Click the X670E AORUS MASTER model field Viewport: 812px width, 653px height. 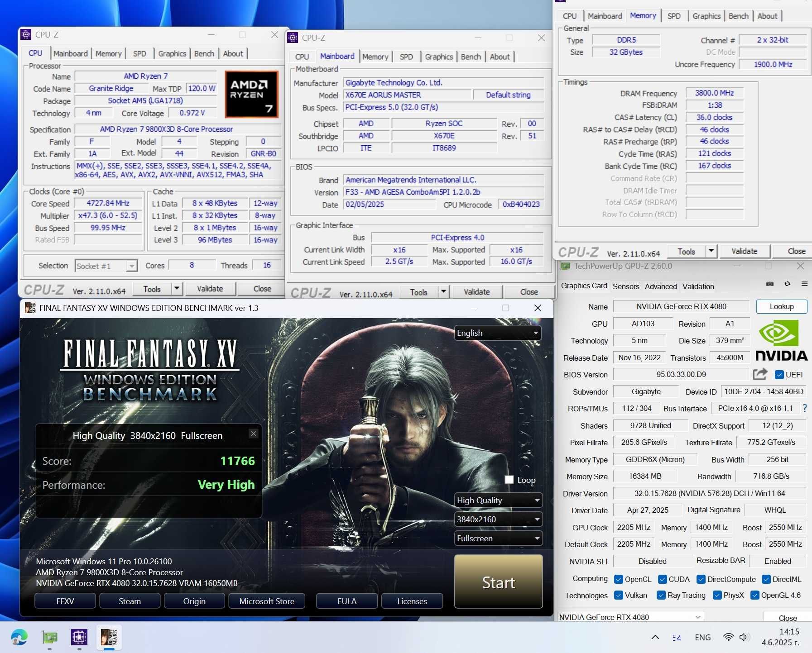click(407, 95)
